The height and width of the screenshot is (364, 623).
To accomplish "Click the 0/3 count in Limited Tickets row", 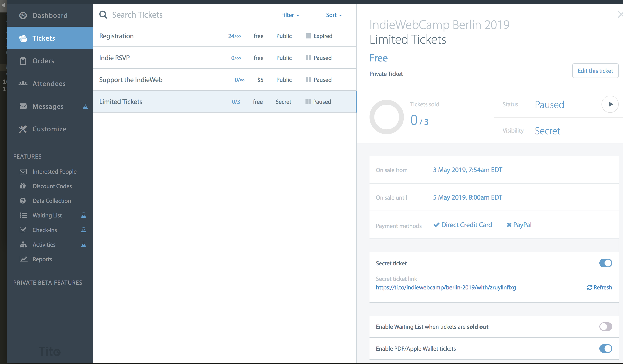I will (x=236, y=102).
